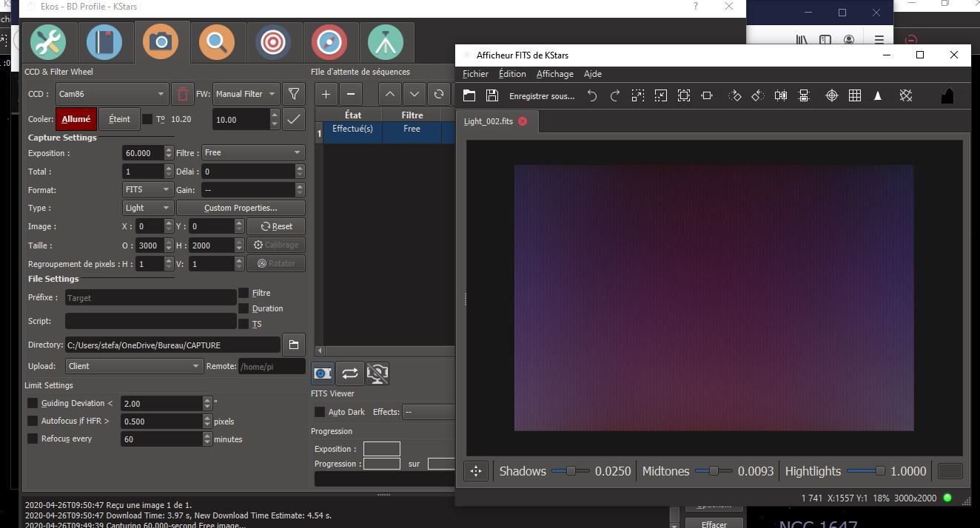Open the Affichage menu
This screenshot has width=980, height=528.
pos(554,74)
